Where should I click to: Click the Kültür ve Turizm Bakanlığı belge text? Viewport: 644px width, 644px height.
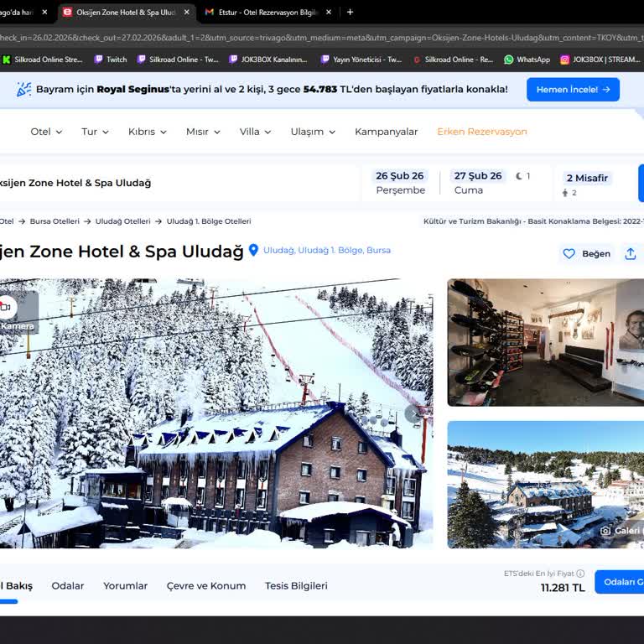pos(533,221)
